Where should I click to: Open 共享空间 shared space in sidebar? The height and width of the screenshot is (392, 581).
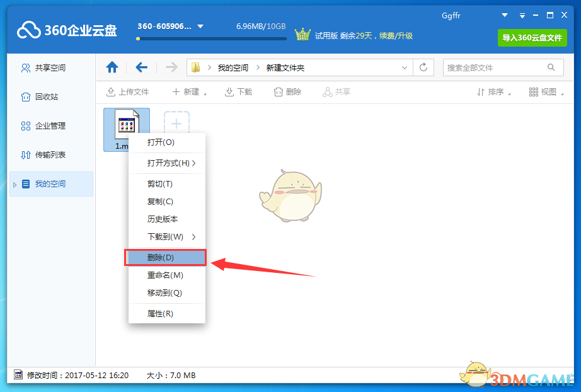tap(50, 68)
